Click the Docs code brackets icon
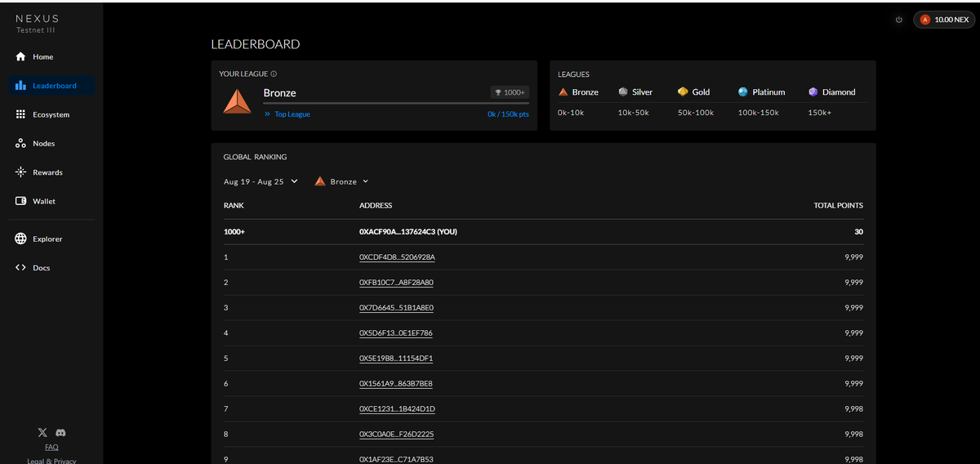 [21, 268]
